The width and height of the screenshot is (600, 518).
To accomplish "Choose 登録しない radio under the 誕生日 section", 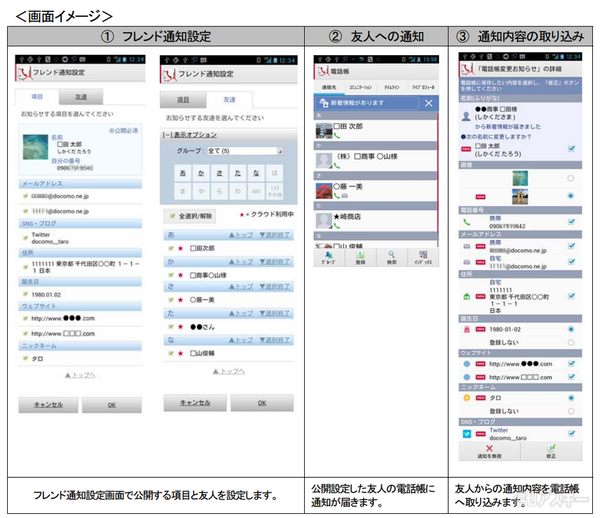I will pyautogui.click(x=571, y=342).
